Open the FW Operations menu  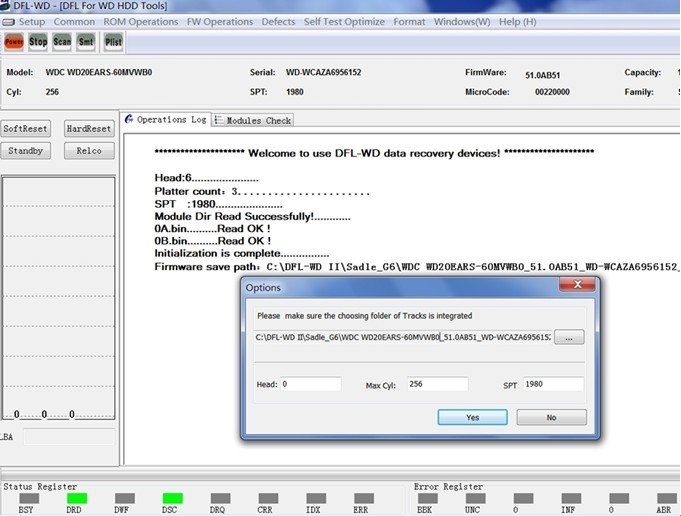pos(220,22)
